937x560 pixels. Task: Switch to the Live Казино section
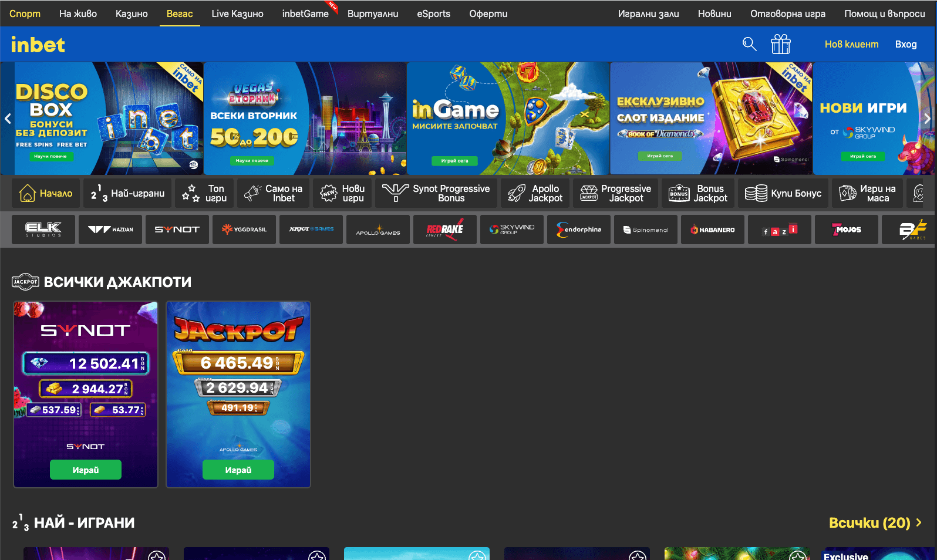(x=237, y=14)
